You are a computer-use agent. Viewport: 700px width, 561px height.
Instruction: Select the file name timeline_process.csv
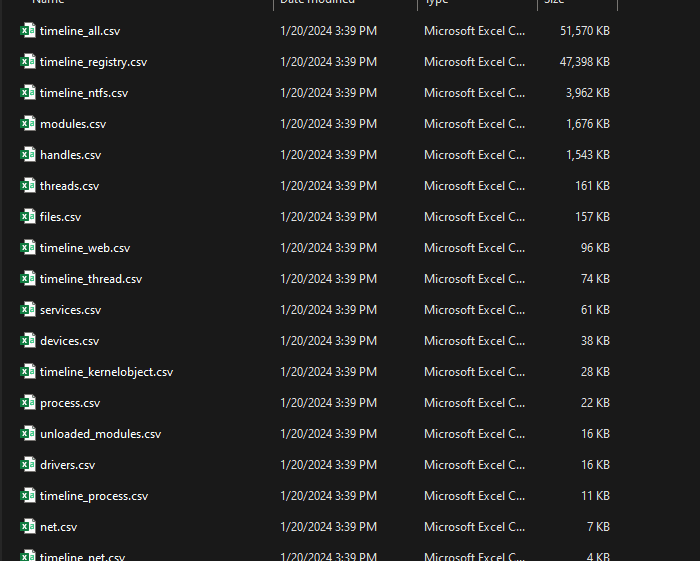(94, 496)
